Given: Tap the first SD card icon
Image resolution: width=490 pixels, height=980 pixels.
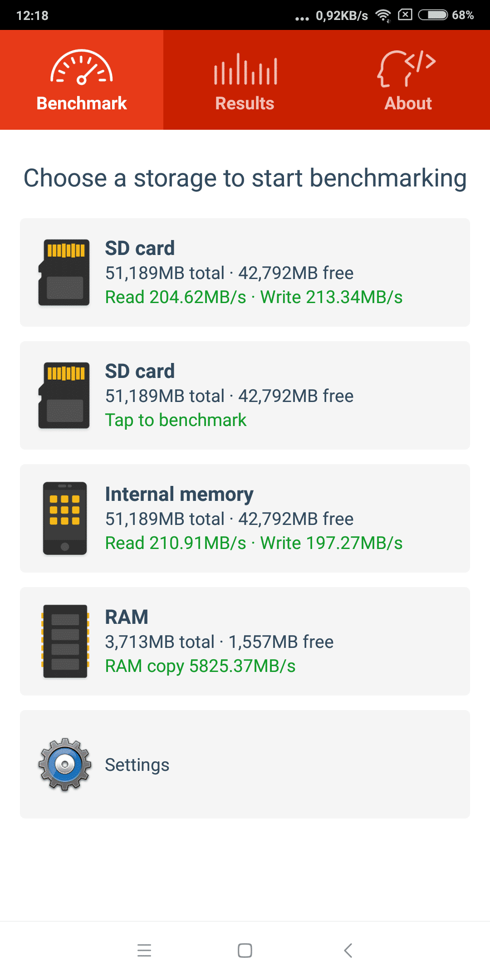Looking at the screenshot, I should [64, 272].
